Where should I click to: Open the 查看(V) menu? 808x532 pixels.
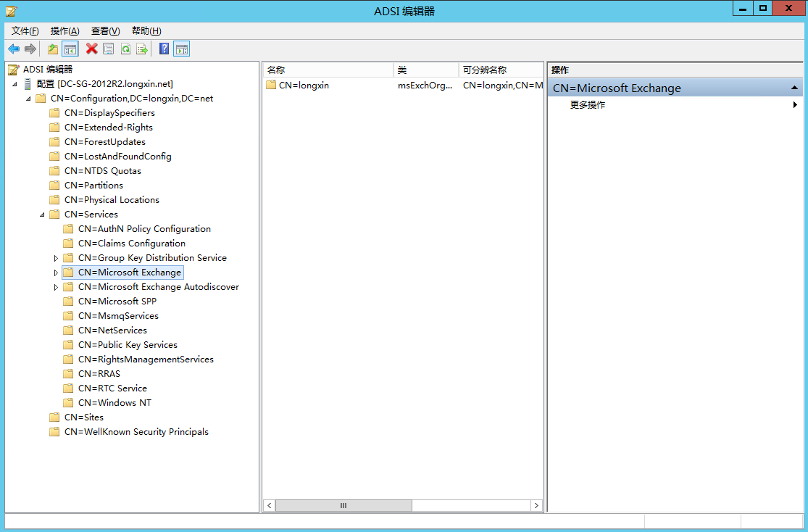coord(104,30)
